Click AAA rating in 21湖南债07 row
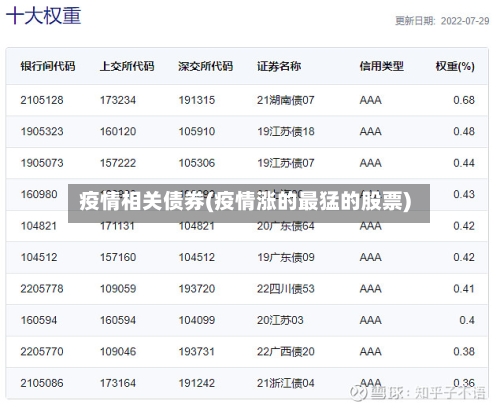The image size is (500, 408). click(x=370, y=100)
